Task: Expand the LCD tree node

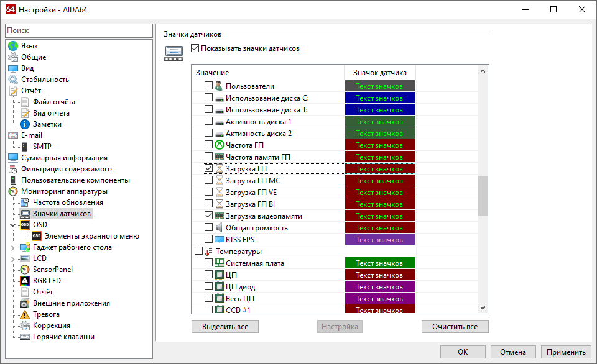Action: tap(12, 259)
